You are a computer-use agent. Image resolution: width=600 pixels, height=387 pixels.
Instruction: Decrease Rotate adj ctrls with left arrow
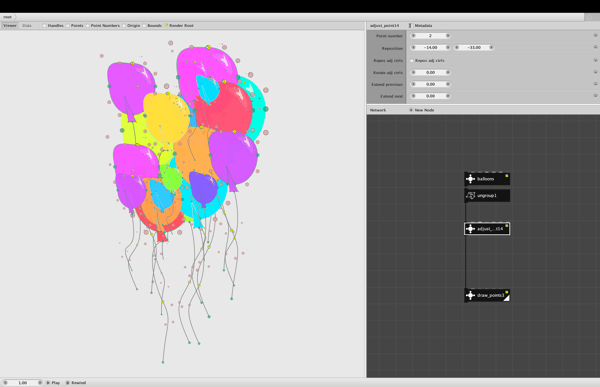413,72
